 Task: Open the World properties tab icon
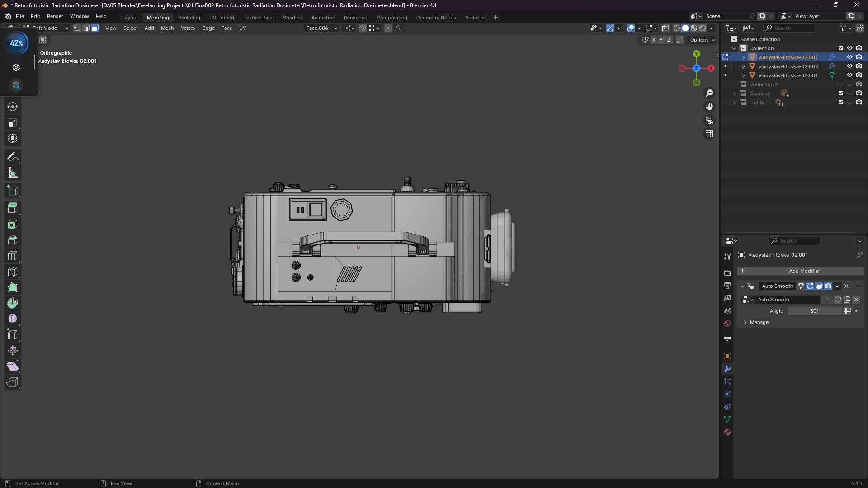pyautogui.click(x=727, y=324)
